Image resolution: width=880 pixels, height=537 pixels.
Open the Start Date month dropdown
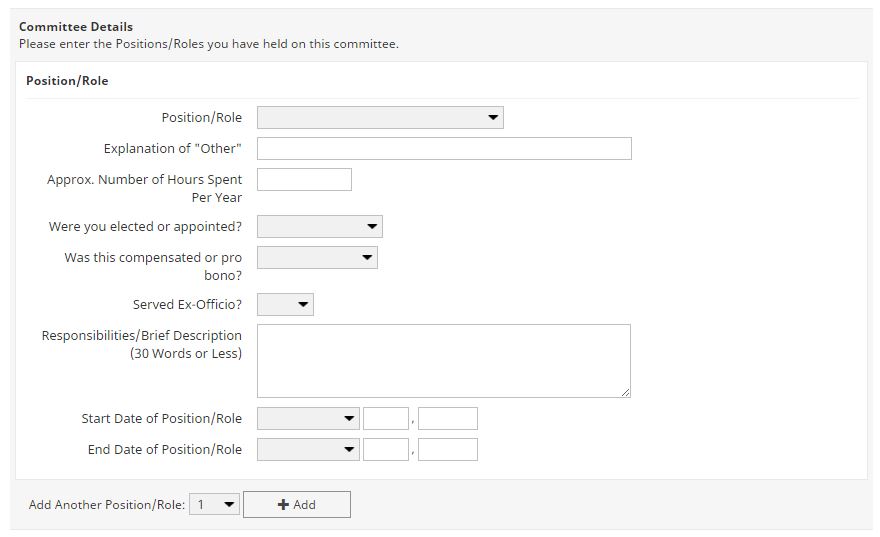pyautogui.click(x=308, y=419)
